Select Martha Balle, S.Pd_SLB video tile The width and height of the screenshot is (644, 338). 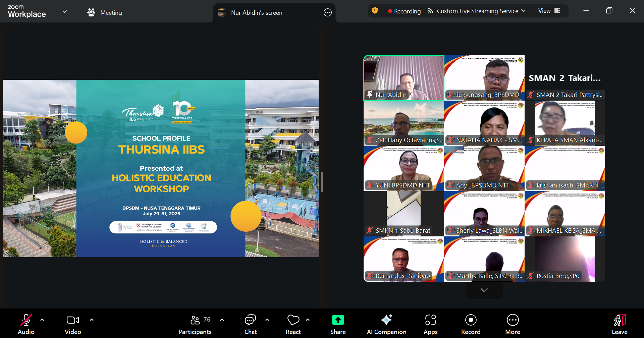pos(484,259)
